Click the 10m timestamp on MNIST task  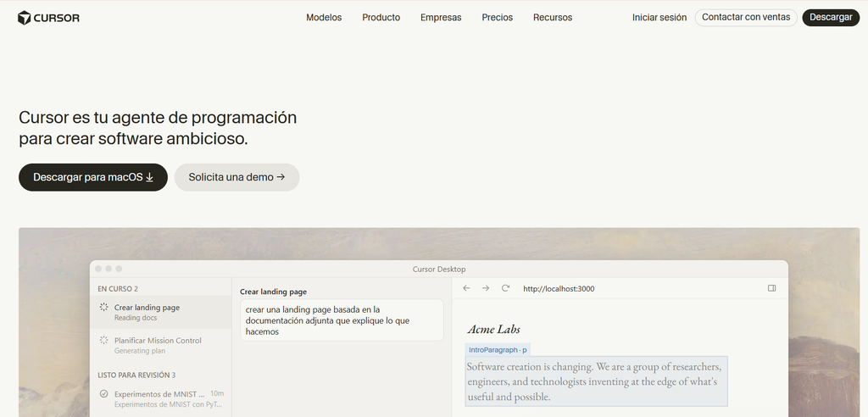pos(217,394)
